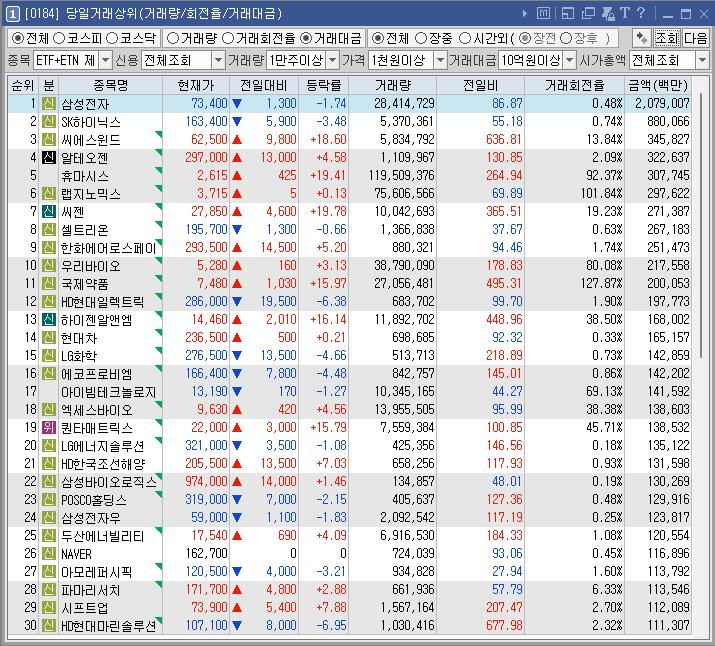Screen dimensions: 715x646
Task: Click the 신 badge on 셀트리온 row
Action: pyautogui.click(x=49, y=229)
